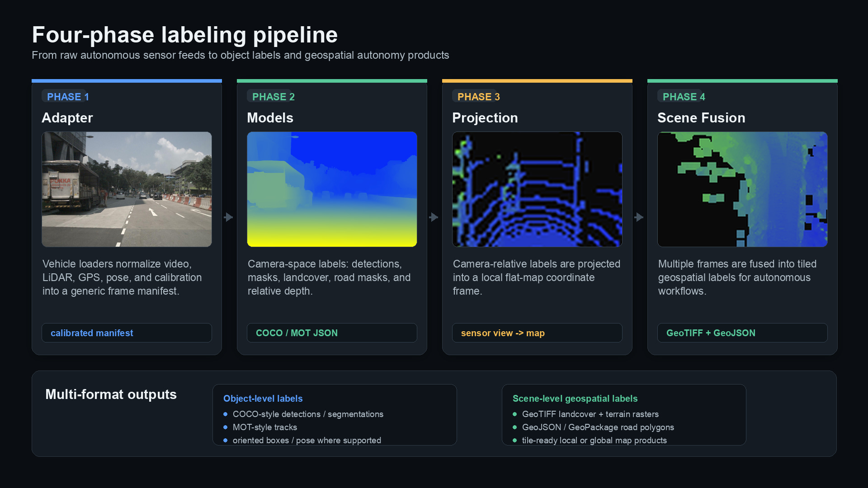868x488 pixels.
Task: Click 'tile-ready local or global map products' bullet
Action: [x=590, y=441]
